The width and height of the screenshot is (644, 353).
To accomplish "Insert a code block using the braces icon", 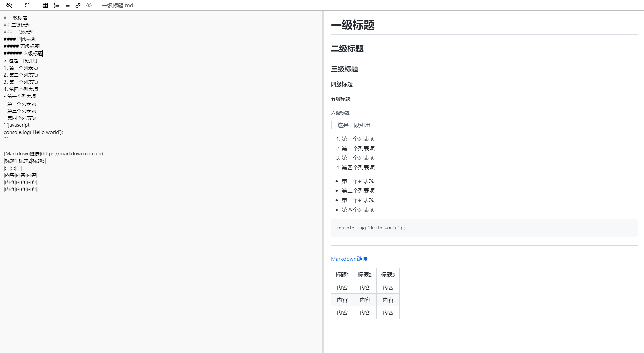I will [x=89, y=5].
